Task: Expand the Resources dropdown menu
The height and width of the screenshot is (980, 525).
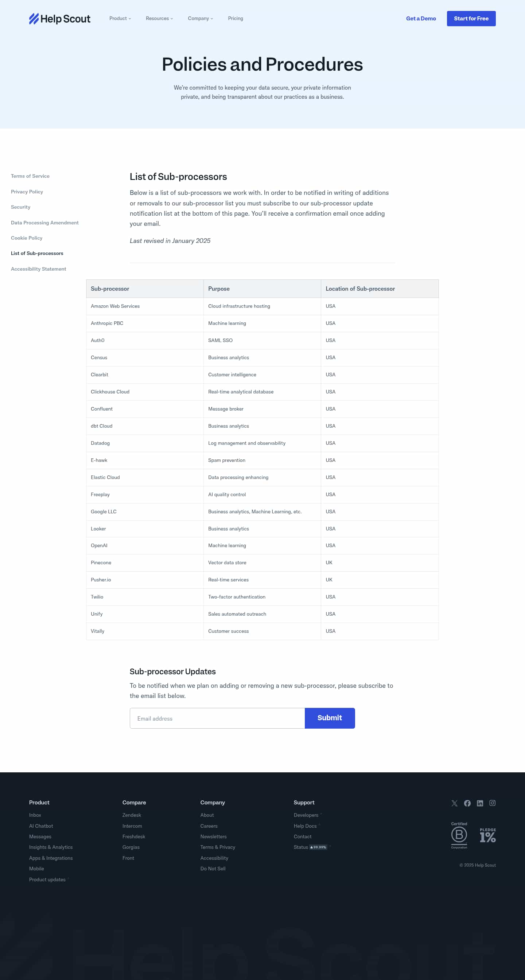Action: [159, 19]
